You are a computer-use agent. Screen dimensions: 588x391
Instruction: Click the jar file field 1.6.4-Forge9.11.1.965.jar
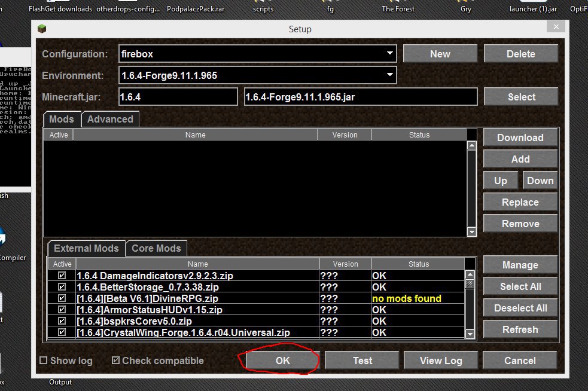click(x=361, y=97)
